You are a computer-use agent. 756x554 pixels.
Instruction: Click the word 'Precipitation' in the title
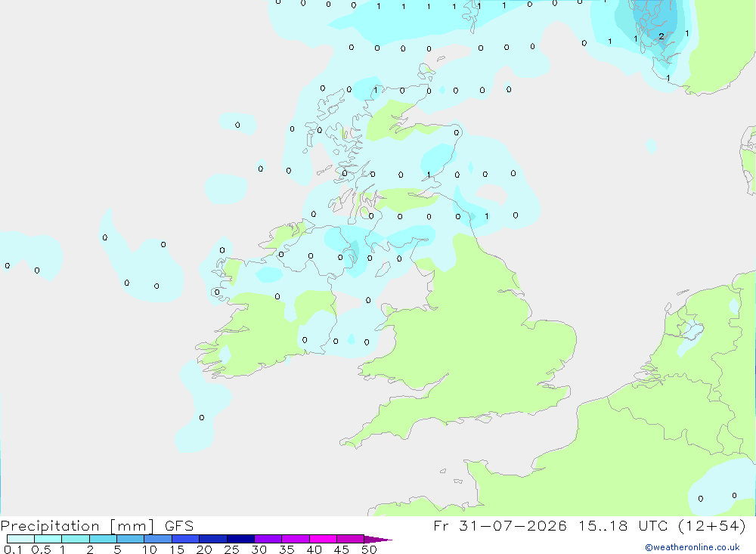coord(50,526)
